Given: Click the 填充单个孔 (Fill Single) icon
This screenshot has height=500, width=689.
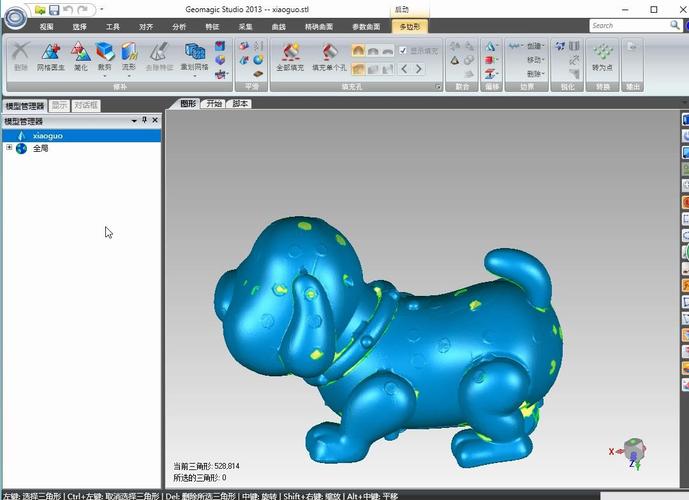Looking at the screenshot, I should tap(329, 57).
